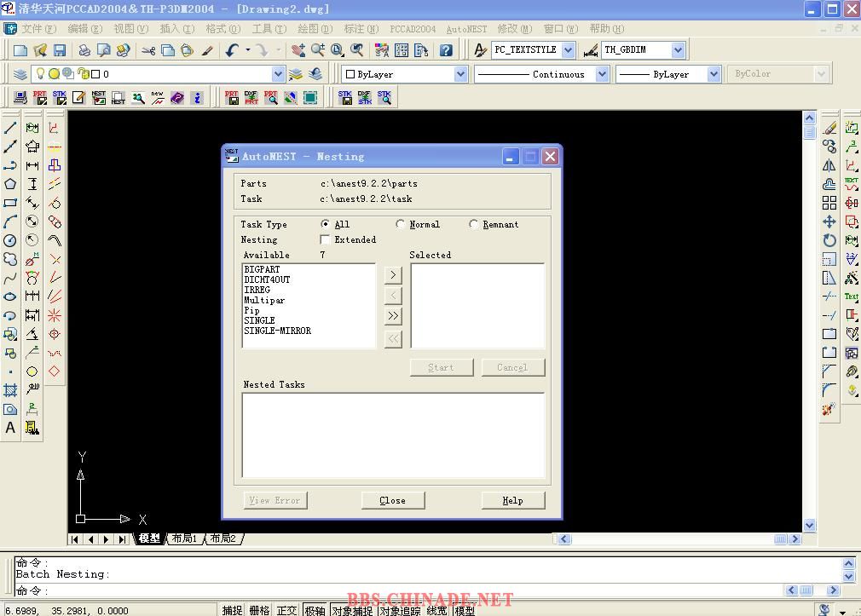Select the Remnant task type option
Image resolution: width=861 pixels, height=616 pixels.
point(474,224)
